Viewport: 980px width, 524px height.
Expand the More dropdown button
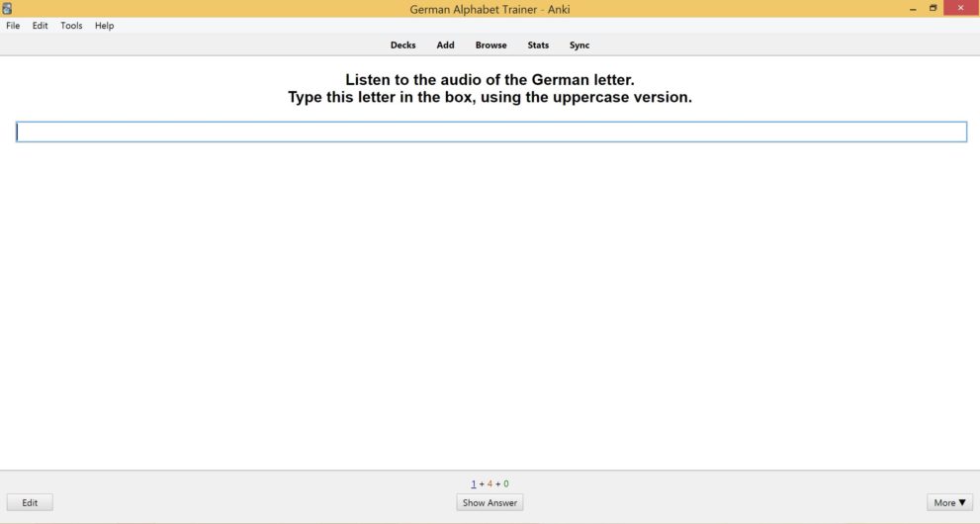tap(949, 502)
